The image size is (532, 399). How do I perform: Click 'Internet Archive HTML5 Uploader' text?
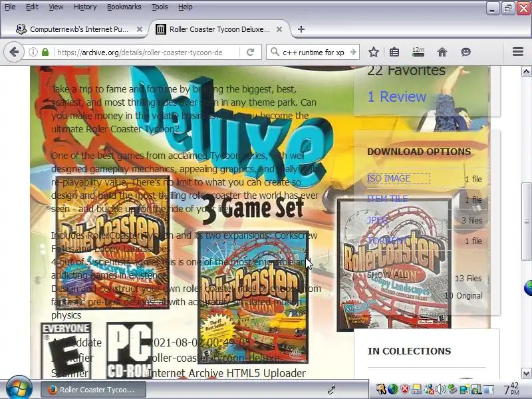[227, 373]
